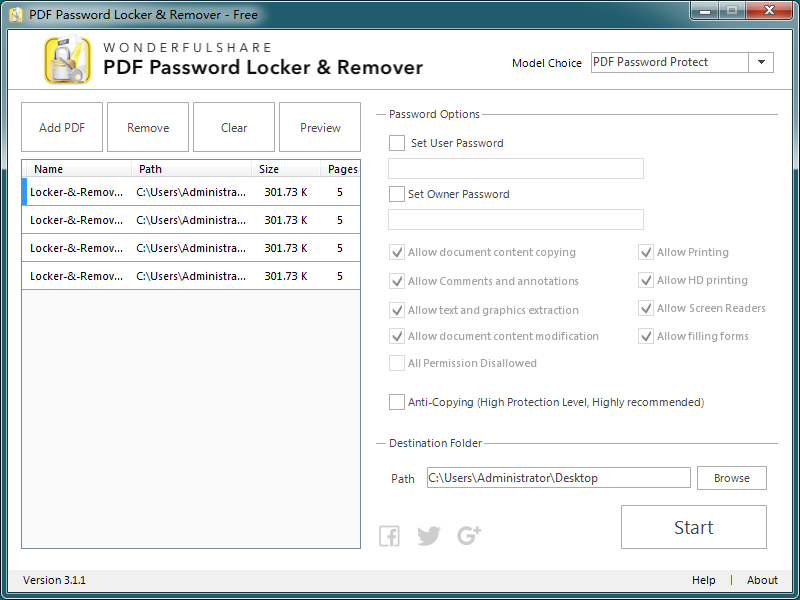800x600 pixels.
Task: Click the Facebook share icon
Action: tap(389, 535)
